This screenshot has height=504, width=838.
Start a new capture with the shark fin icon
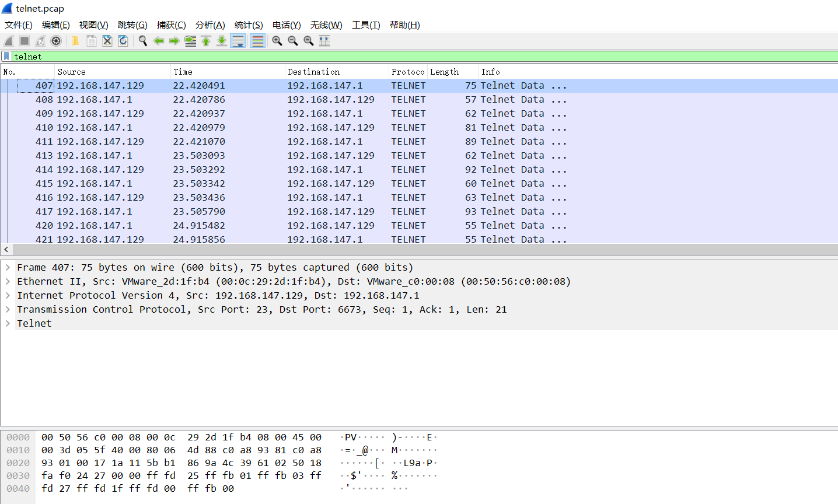point(8,41)
